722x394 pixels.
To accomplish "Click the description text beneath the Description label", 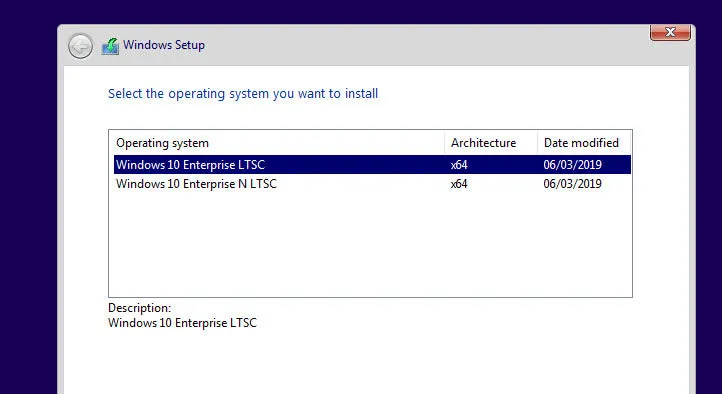I will point(182,323).
